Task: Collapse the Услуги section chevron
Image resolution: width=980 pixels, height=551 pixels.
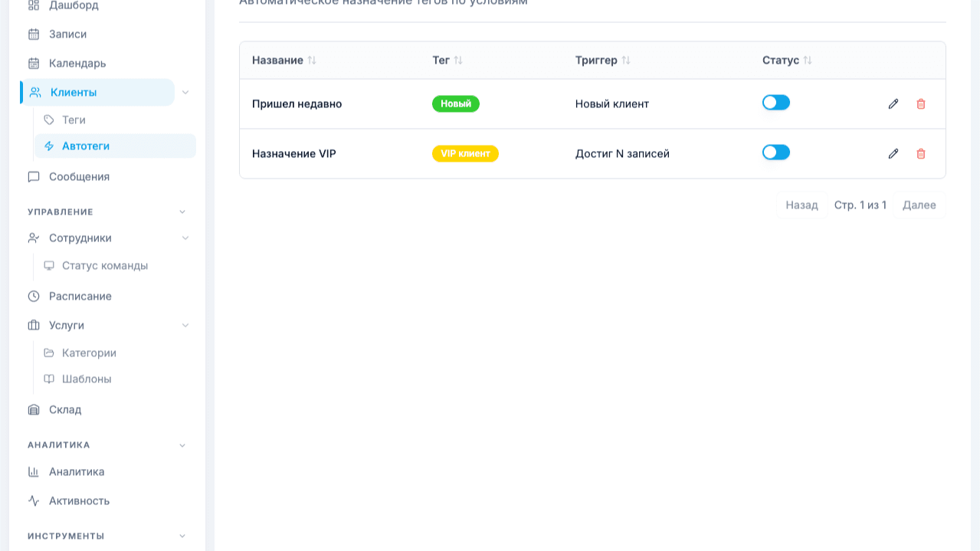Action: click(184, 325)
